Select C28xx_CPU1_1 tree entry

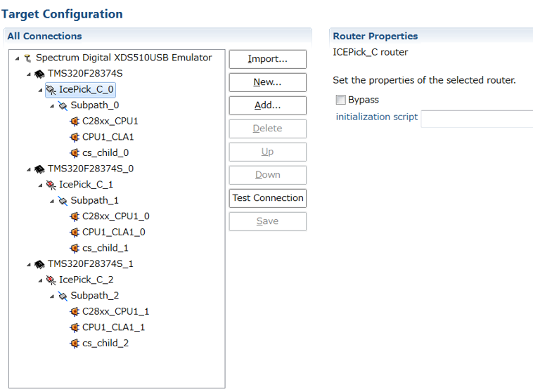115,311
